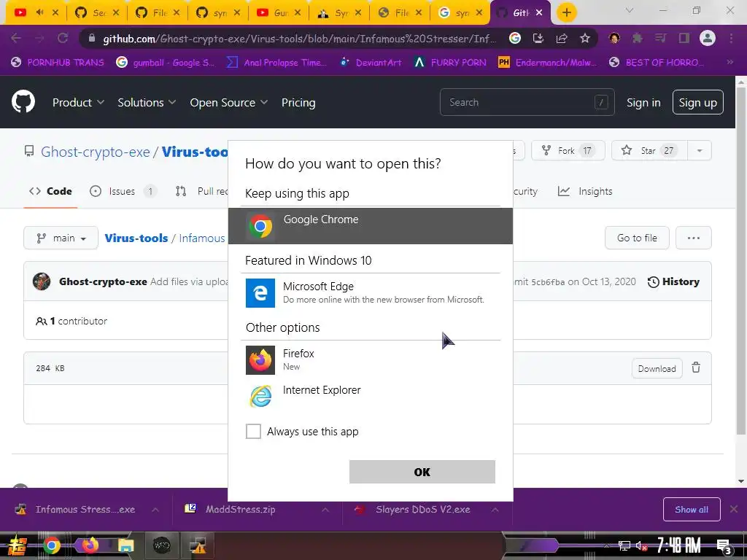Open the Infamous folder breadcrumb

(202, 238)
